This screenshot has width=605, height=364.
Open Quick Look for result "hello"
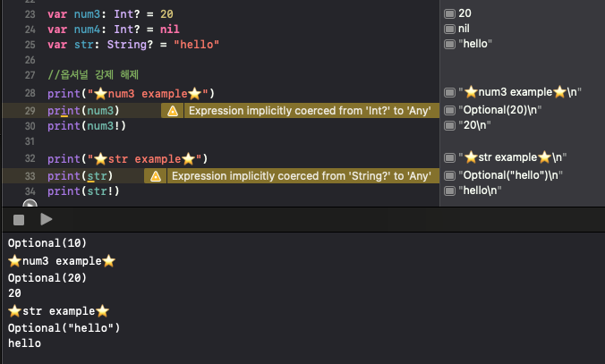pyautogui.click(x=449, y=45)
